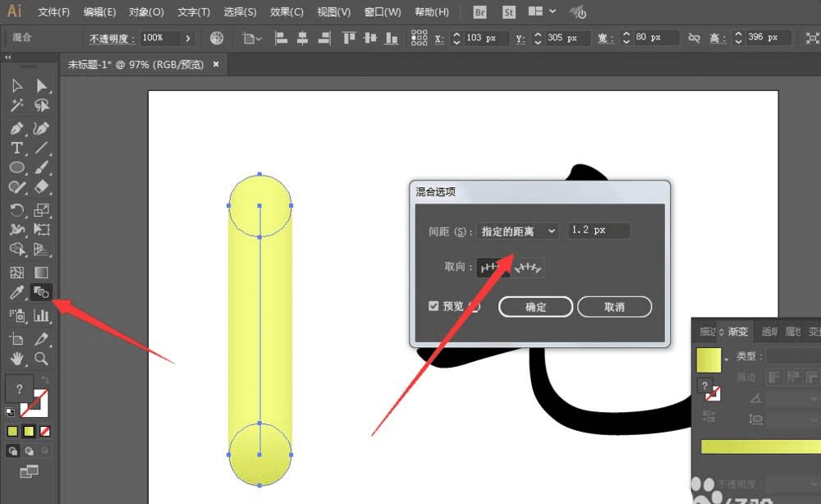Choose align-to-page orientation in blend dialog
The width and height of the screenshot is (821, 504).
click(493, 268)
